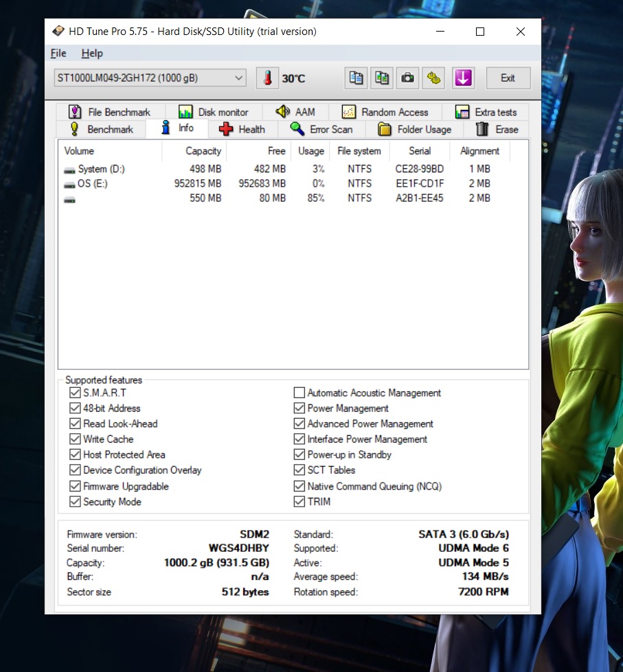The width and height of the screenshot is (623, 672).
Task: Click the 7200 RPM rotation speed value
Action: (x=484, y=592)
